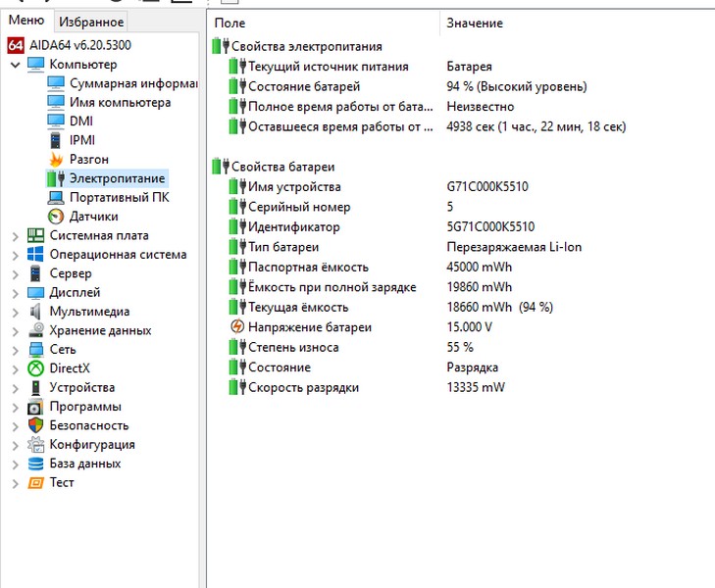Expand the Системная плата node
Screen dimensions: 715x588
click(15, 236)
